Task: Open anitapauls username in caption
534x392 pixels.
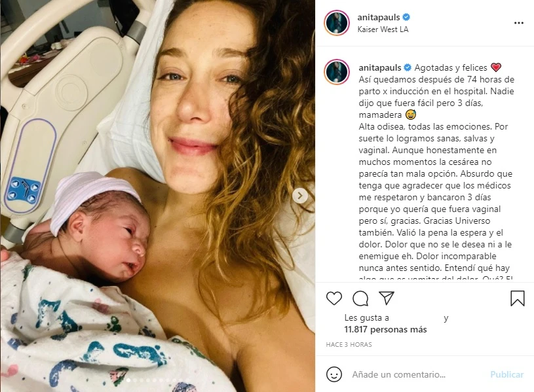Action: 380,67
